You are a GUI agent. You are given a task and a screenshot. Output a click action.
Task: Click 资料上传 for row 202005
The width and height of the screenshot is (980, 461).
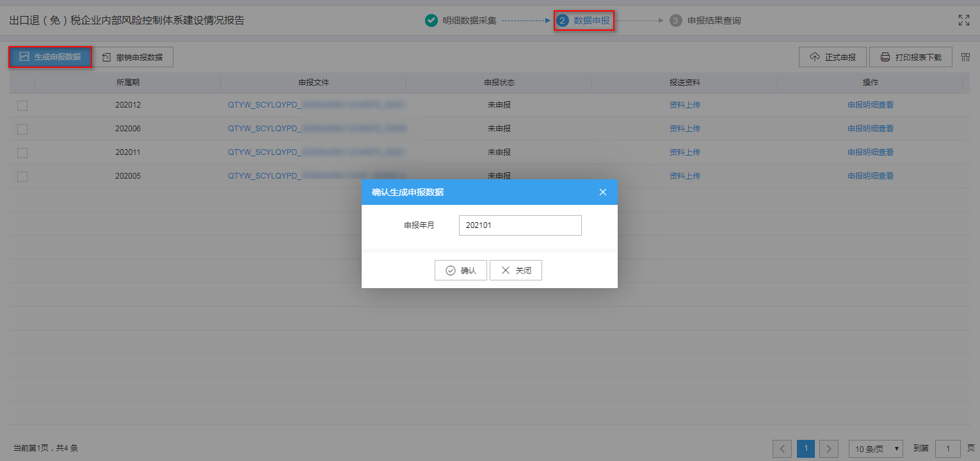(685, 176)
